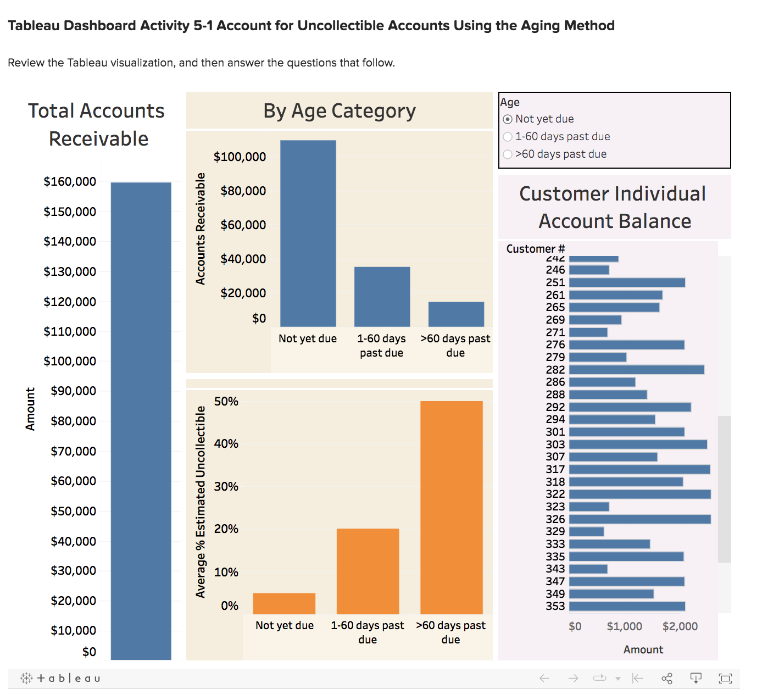
Task: Enter full screen mode via toolbar icon
Action: 726,678
